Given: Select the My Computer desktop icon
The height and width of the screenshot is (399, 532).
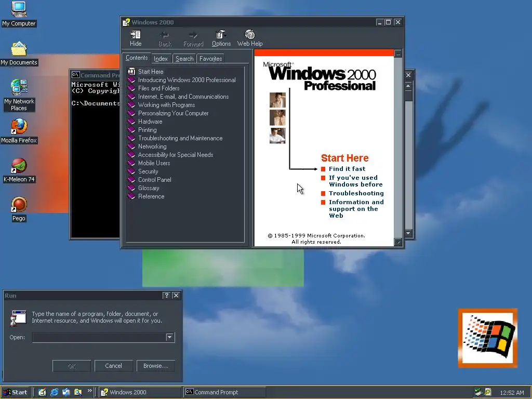Looking at the screenshot, I should tap(19, 14).
